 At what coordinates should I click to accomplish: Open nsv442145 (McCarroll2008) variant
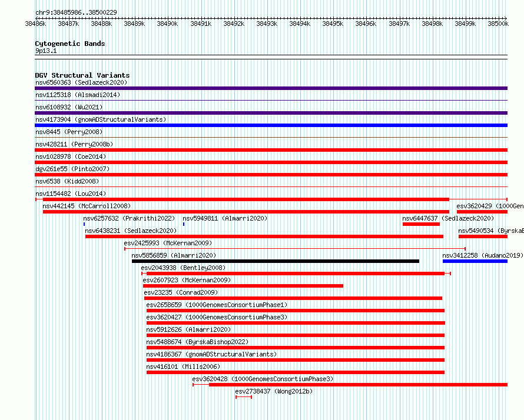pyautogui.click(x=87, y=206)
